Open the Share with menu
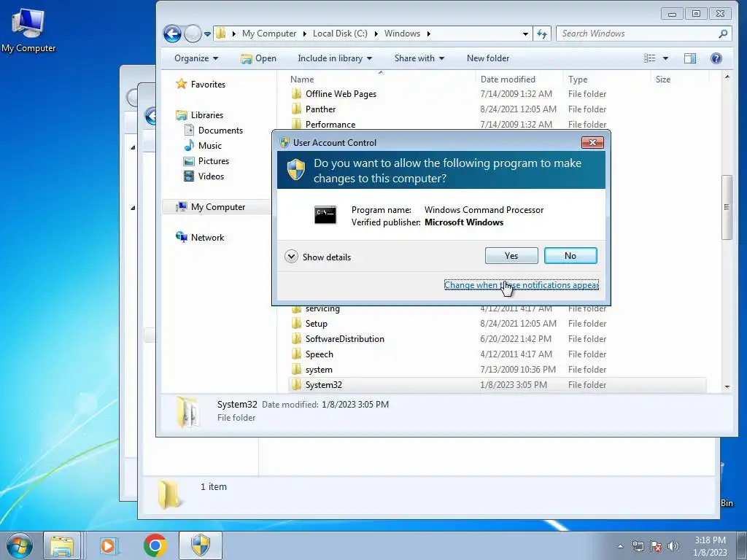 tap(419, 58)
